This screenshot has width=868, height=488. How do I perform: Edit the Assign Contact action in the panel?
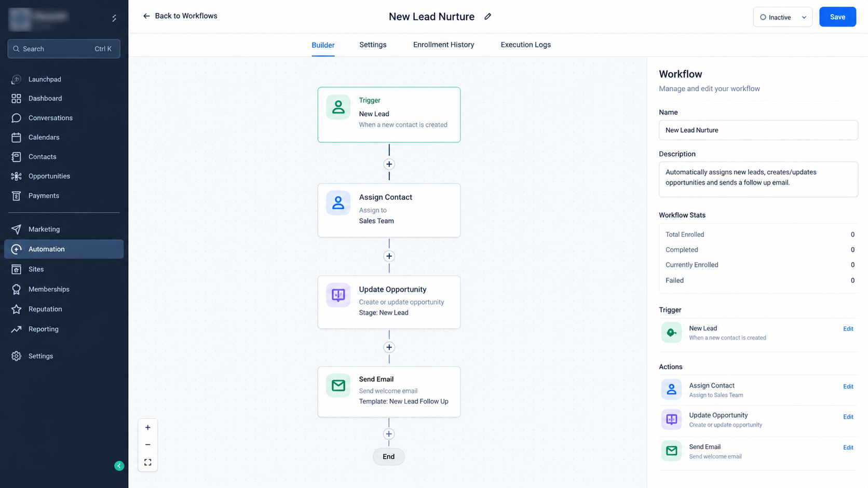click(848, 386)
